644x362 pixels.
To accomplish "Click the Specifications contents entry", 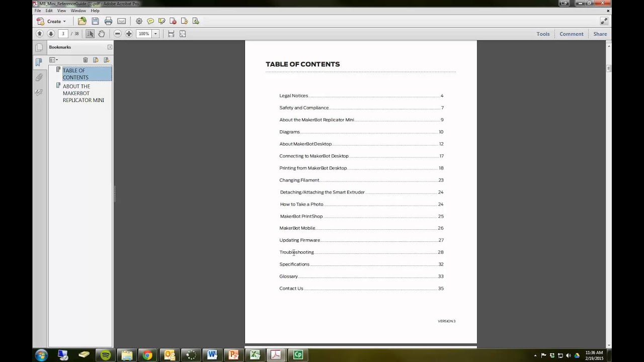I will pyautogui.click(x=294, y=264).
